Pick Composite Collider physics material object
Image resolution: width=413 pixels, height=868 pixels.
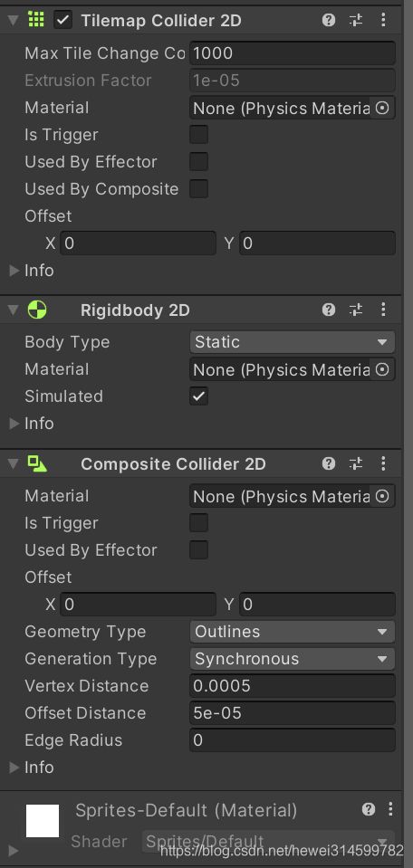coord(382,496)
